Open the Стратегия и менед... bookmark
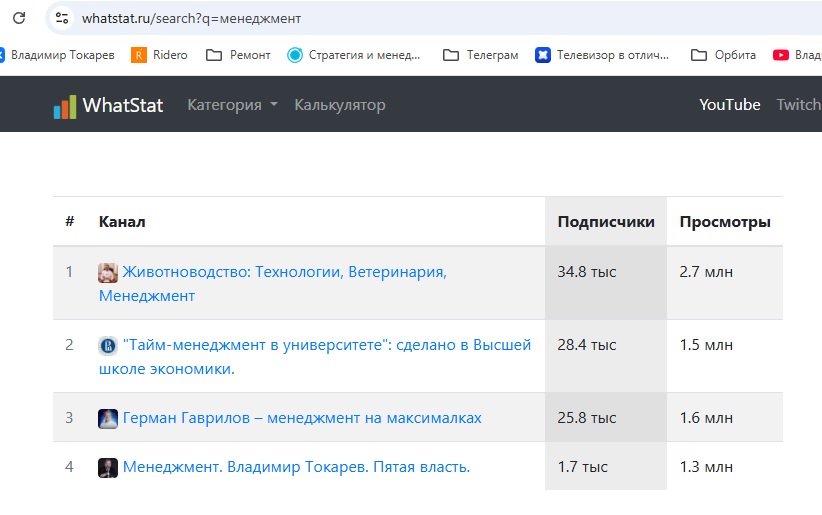 click(353, 55)
